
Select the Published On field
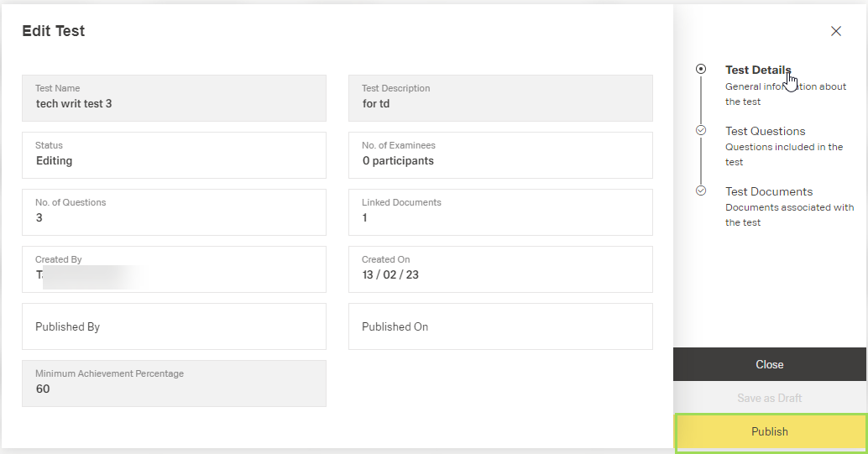pyautogui.click(x=500, y=326)
